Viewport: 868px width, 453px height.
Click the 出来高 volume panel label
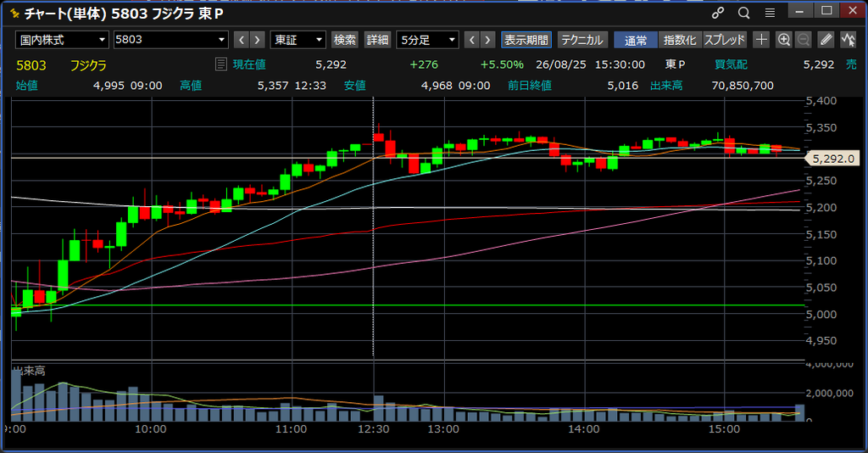tap(29, 371)
